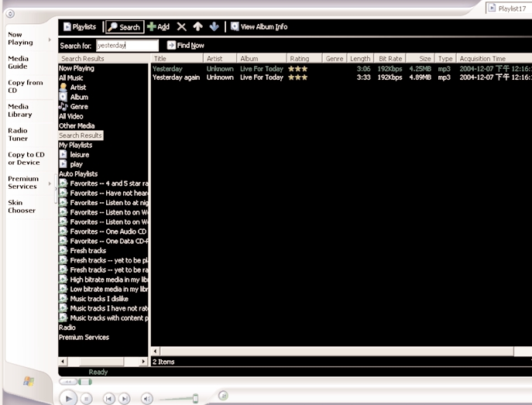532x405 pixels.
Task: Select the Genre tree node
Action: coord(74,107)
